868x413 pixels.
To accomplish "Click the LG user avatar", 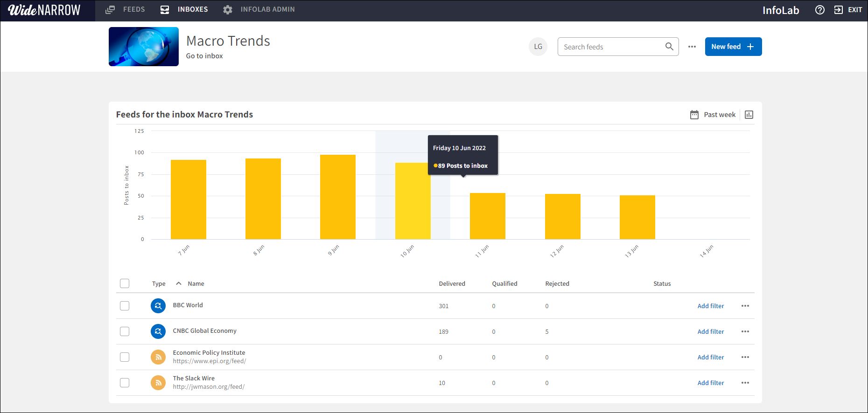I will pos(538,47).
